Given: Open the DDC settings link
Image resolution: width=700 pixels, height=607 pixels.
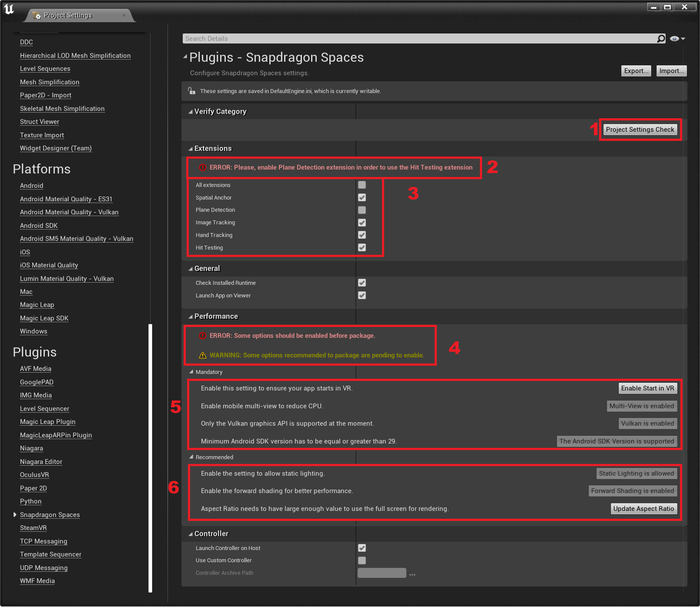Looking at the screenshot, I should click(27, 42).
